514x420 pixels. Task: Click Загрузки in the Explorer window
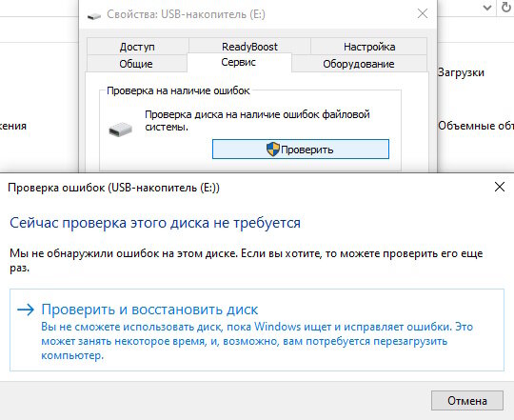[x=461, y=72]
